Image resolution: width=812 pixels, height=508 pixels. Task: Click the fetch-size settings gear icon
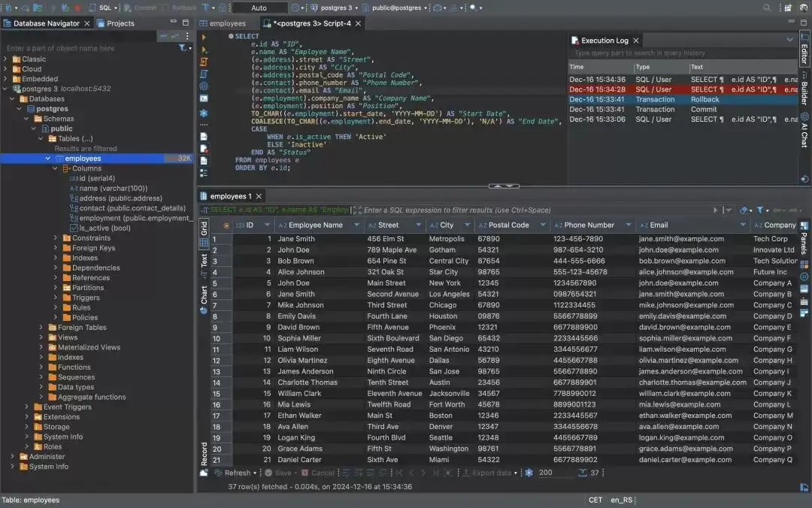[x=529, y=473]
